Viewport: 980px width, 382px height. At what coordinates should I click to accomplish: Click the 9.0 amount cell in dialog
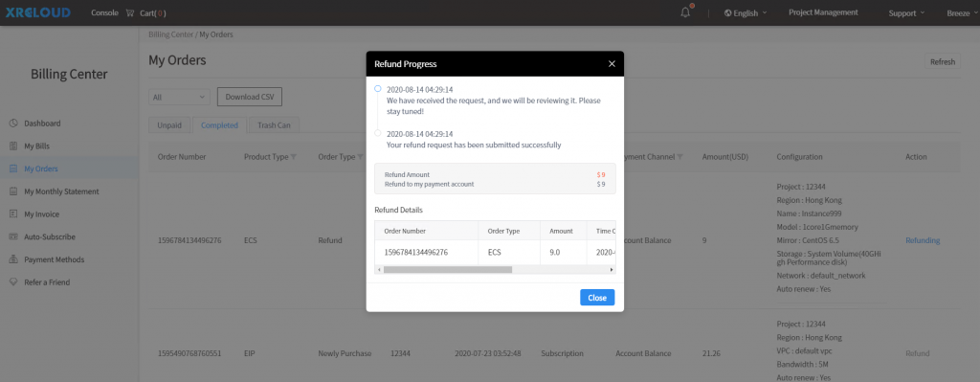pos(555,253)
